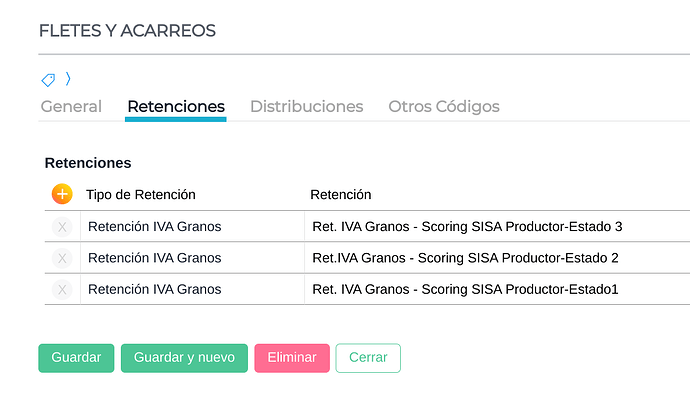Click the orange add retention plus icon
690x400 pixels.
62,194
